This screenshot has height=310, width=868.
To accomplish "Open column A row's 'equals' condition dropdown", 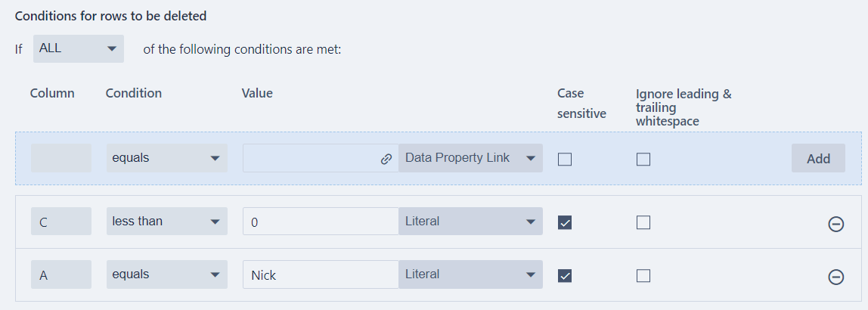I will pos(166,274).
